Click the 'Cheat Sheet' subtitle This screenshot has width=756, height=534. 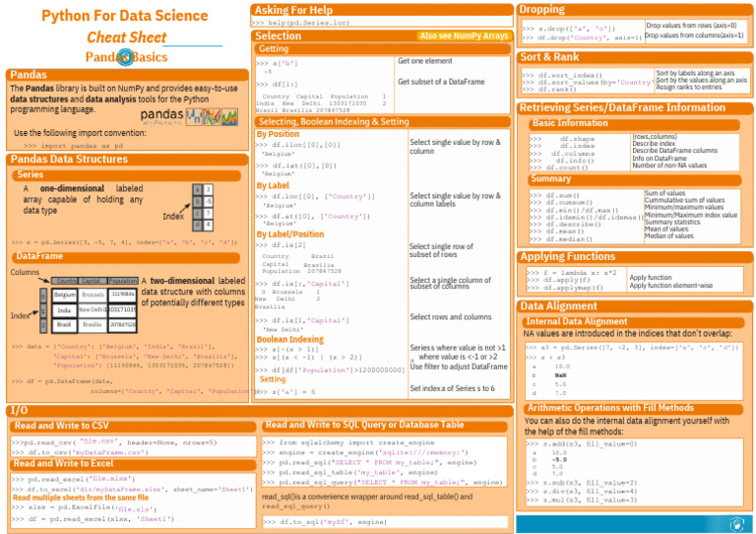[x=126, y=37]
